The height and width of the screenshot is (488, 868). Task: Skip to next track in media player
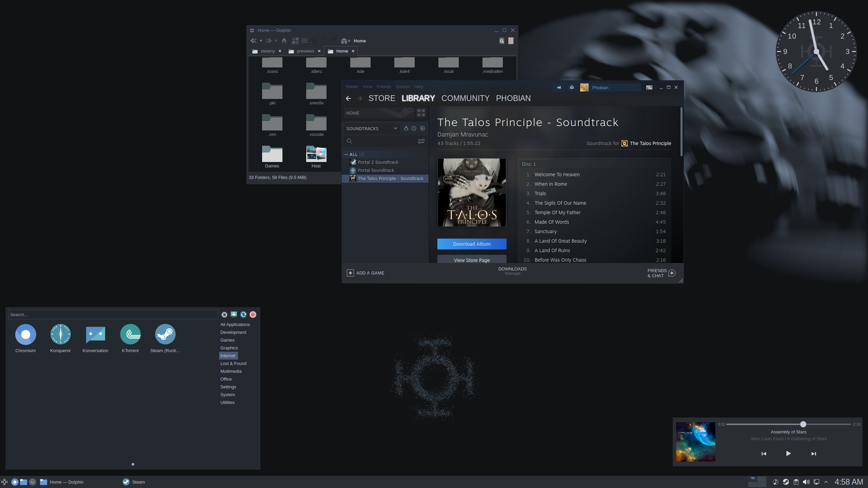(813, 454)
